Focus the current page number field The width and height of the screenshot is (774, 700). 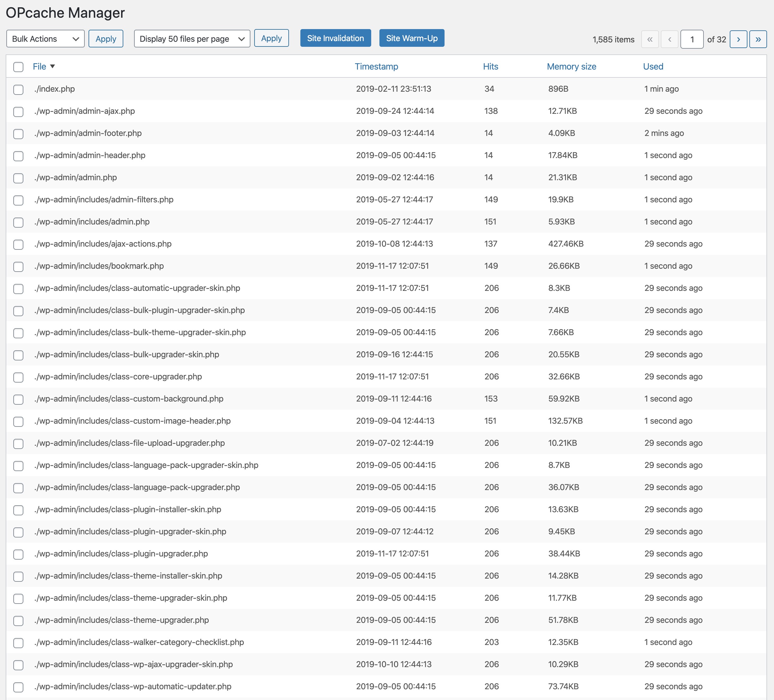point(692,39)
